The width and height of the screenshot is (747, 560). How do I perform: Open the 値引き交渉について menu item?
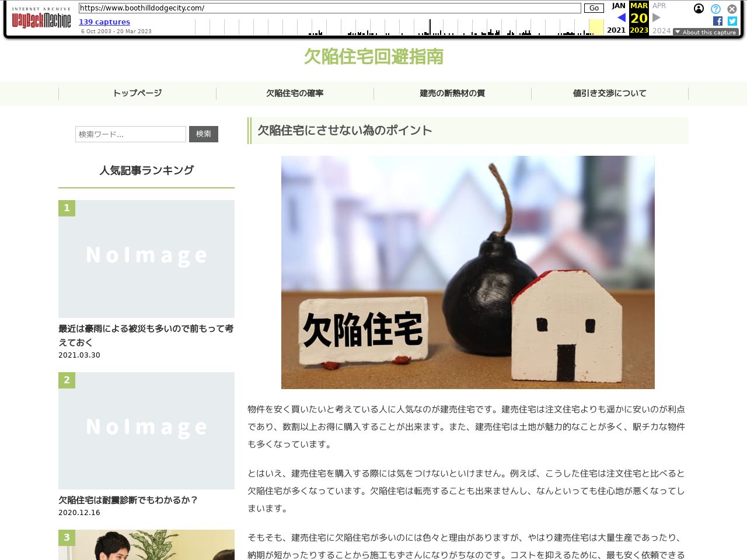click(x=610, y=93)
